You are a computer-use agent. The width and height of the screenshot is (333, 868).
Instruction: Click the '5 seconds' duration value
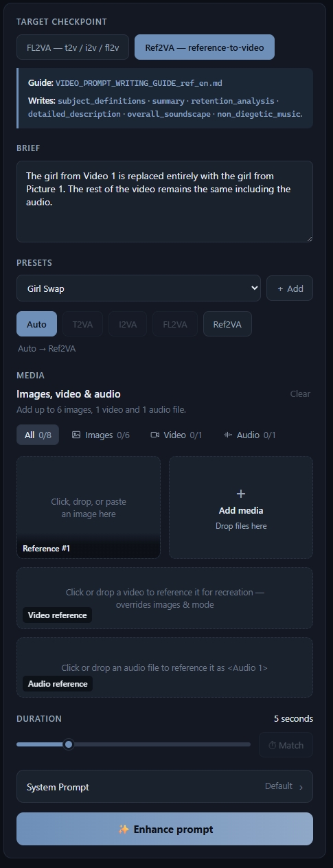tap(293, 718)
